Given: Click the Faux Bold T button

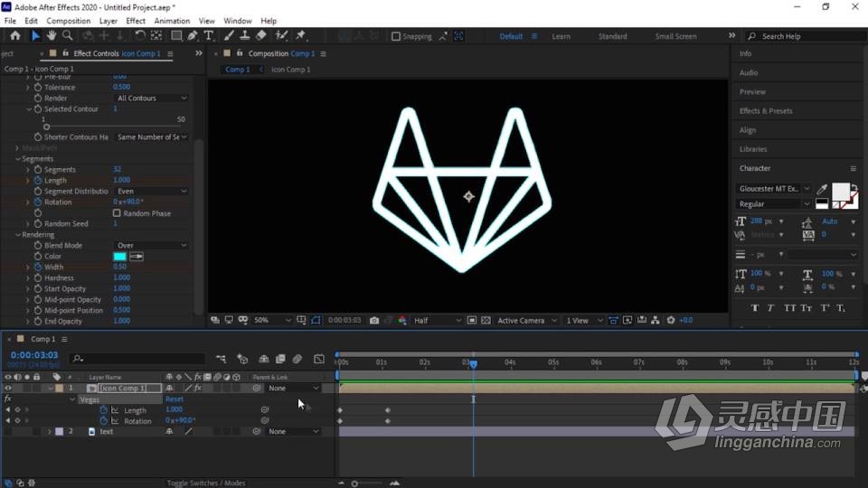Looking at the screenshot, I should pyautogui.click(x=754, y=308).
